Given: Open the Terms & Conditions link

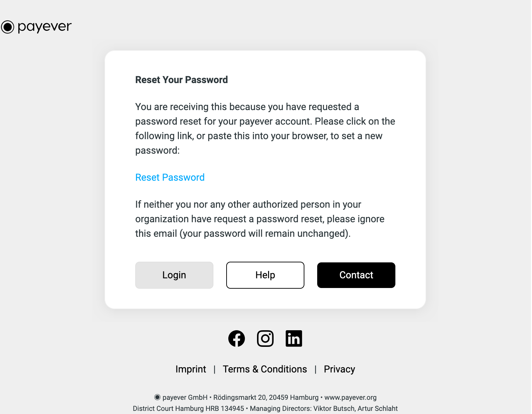Looking at the screenshot, I should (x=265, y=369).
